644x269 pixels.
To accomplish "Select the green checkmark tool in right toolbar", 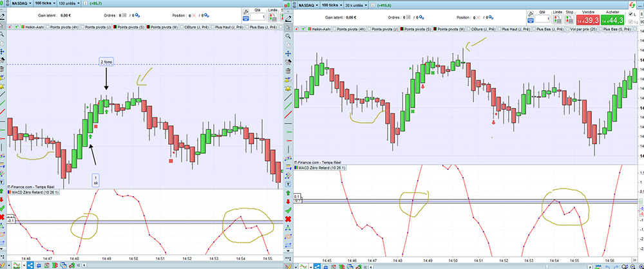I will coord(289,210).
